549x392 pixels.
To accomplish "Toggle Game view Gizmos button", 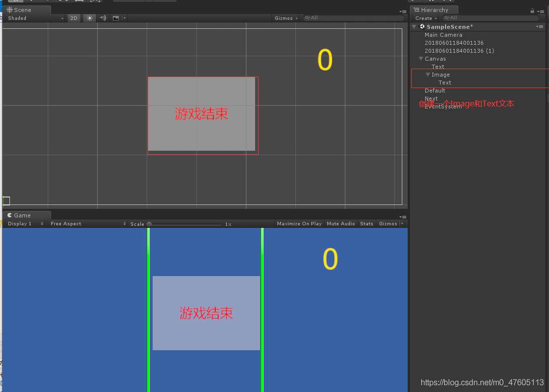I will [x=388, y=223].
